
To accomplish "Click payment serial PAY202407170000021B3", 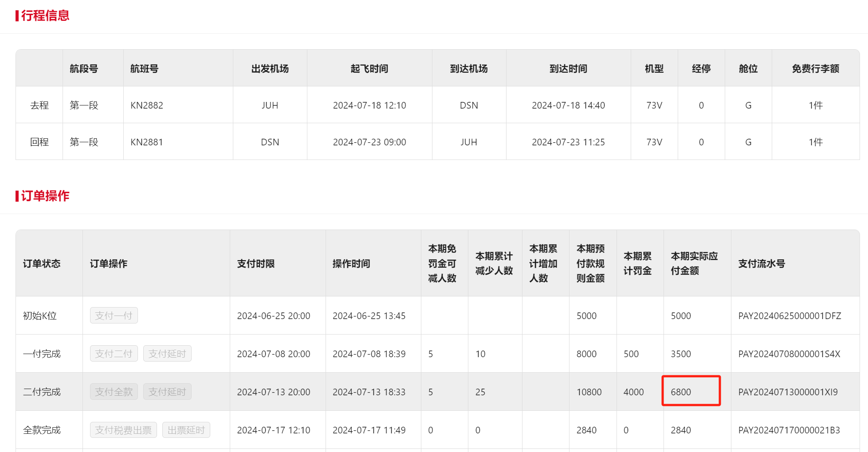I will (789, 430).
